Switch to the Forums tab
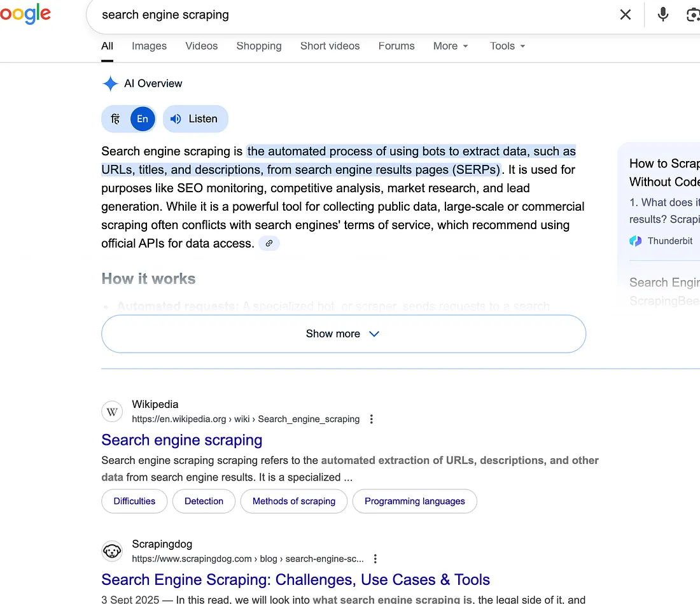700x604 pixels. pos(396,46)
